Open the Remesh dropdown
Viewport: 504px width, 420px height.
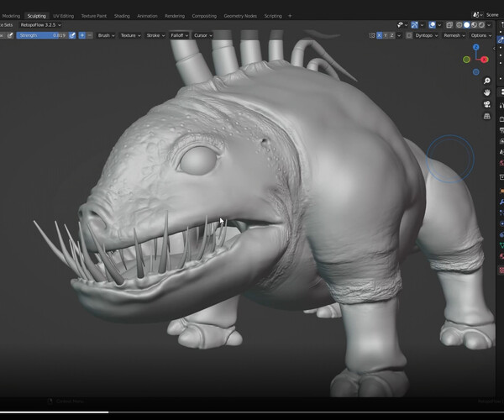[x=452, y=35]
